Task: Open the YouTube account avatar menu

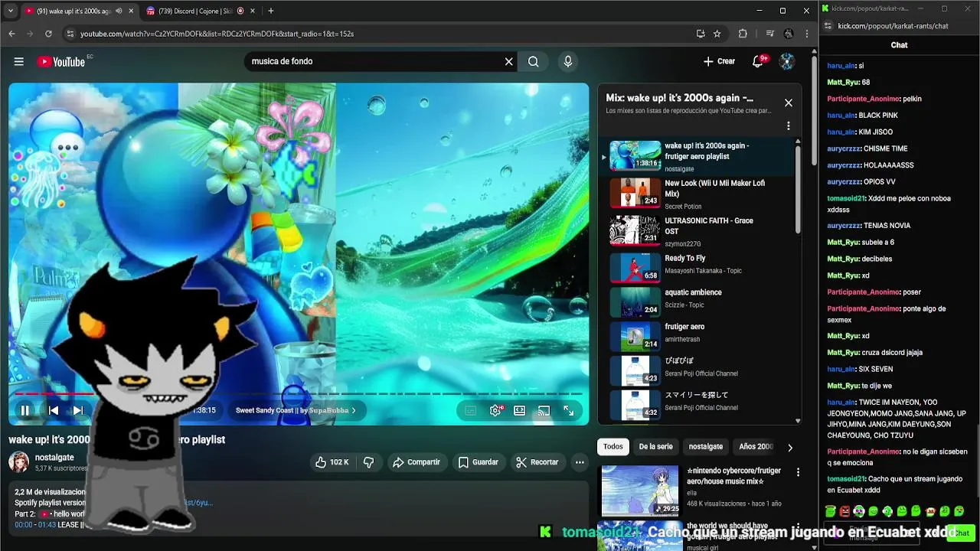Action: click(787, 61)
